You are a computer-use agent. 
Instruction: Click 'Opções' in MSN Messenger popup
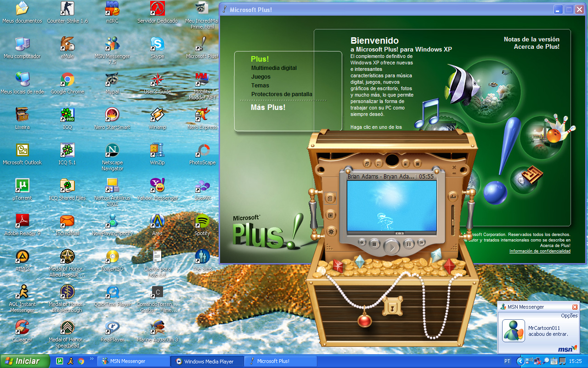pos(569,316)
